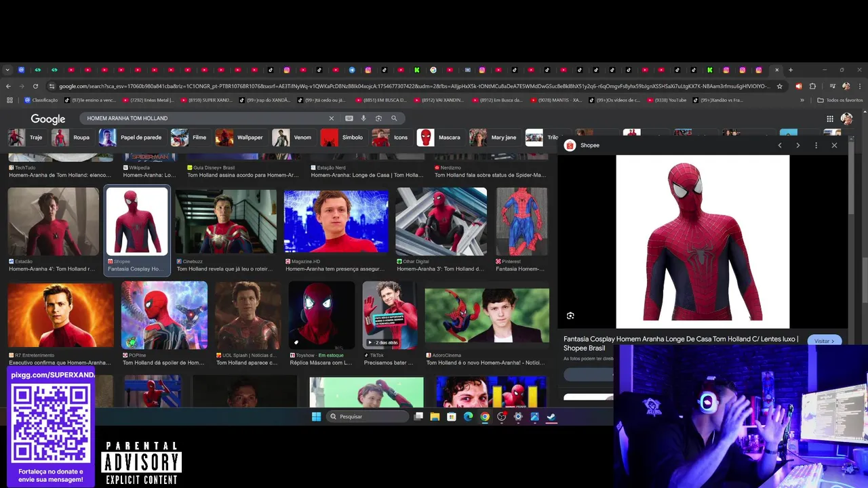The image size is (868, 488).
Task: Clear the Google search query
Action: point(332,118)
